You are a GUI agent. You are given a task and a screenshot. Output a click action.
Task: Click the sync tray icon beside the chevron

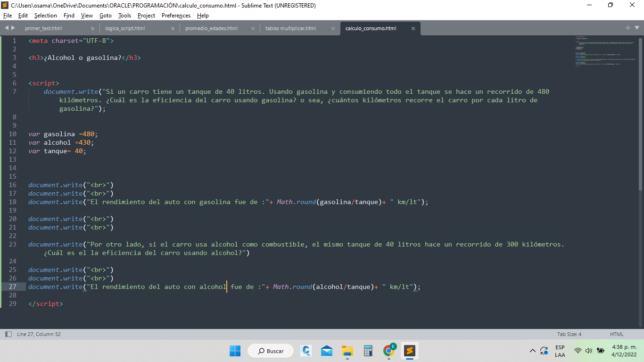coord(544,351)
